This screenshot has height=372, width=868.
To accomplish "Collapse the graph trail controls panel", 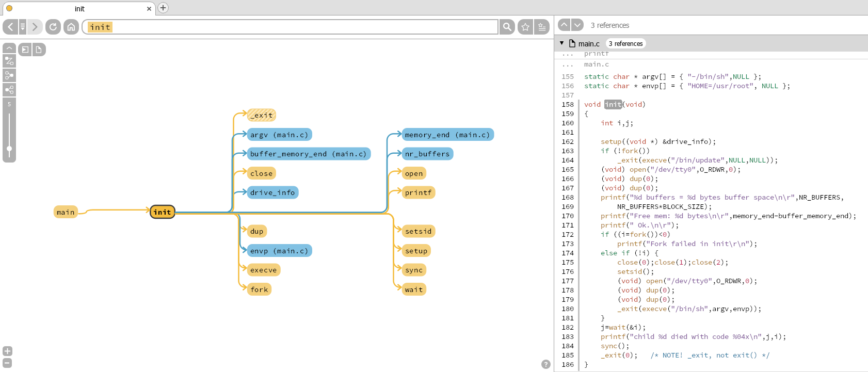I will pyautogui.click(x=9, y=47).
